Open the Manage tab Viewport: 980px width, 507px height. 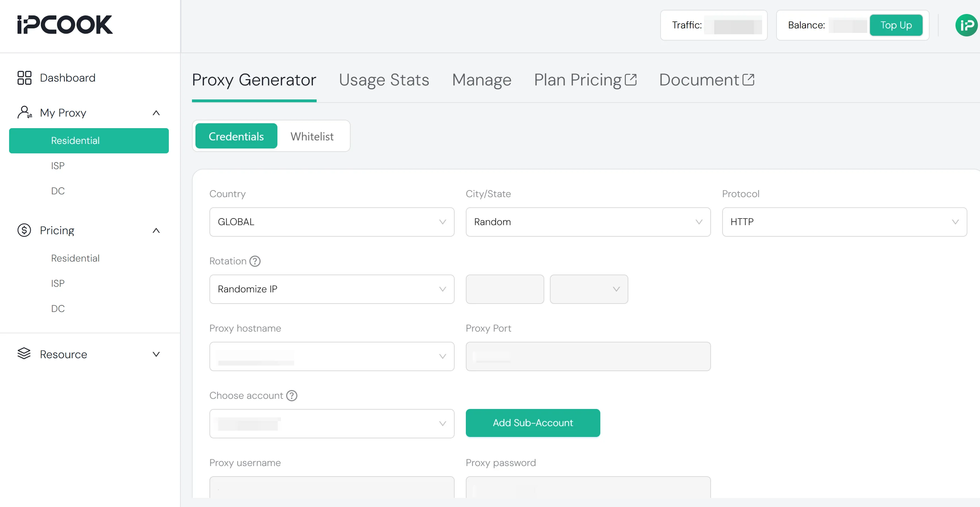click(x=482, y=80)
